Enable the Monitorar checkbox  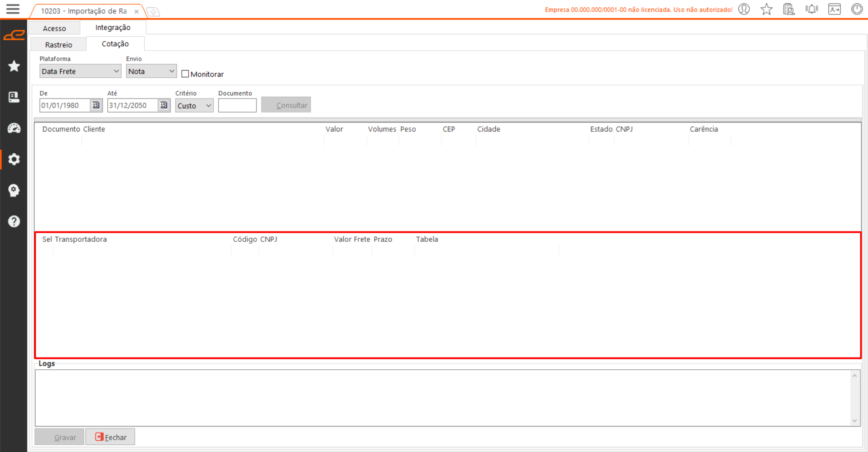point(185,74)
